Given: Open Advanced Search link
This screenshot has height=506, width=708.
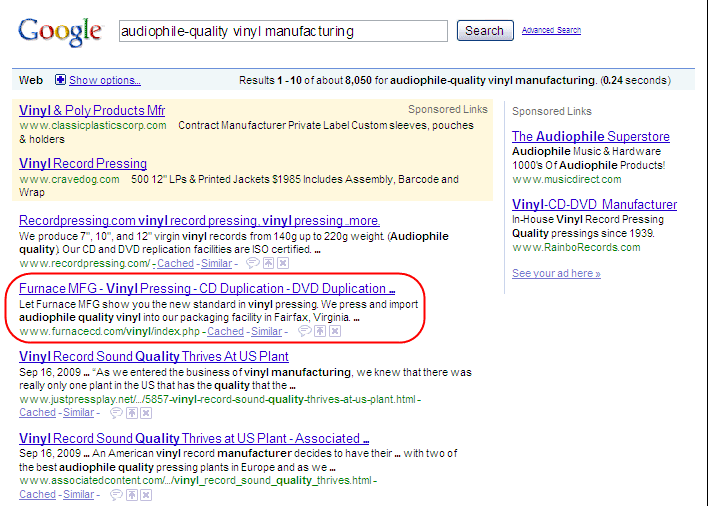Looking at the screenshot, I should [551, 30].
